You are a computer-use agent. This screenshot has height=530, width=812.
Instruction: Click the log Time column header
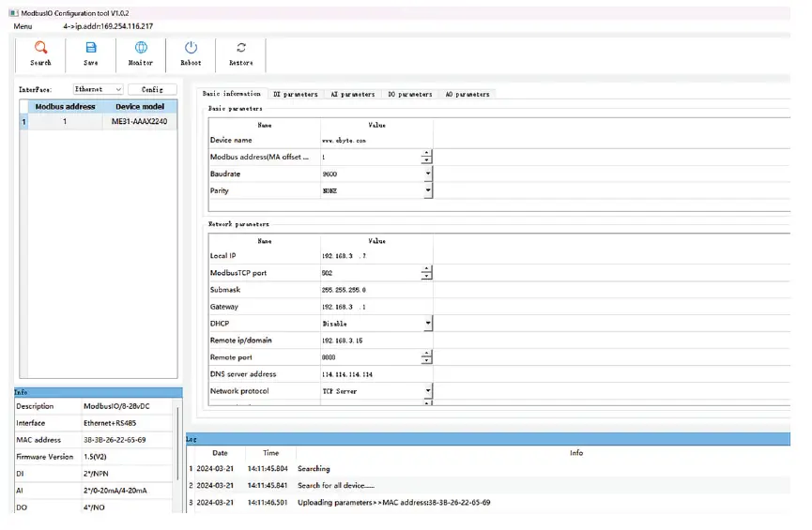(x=271, y=453)
